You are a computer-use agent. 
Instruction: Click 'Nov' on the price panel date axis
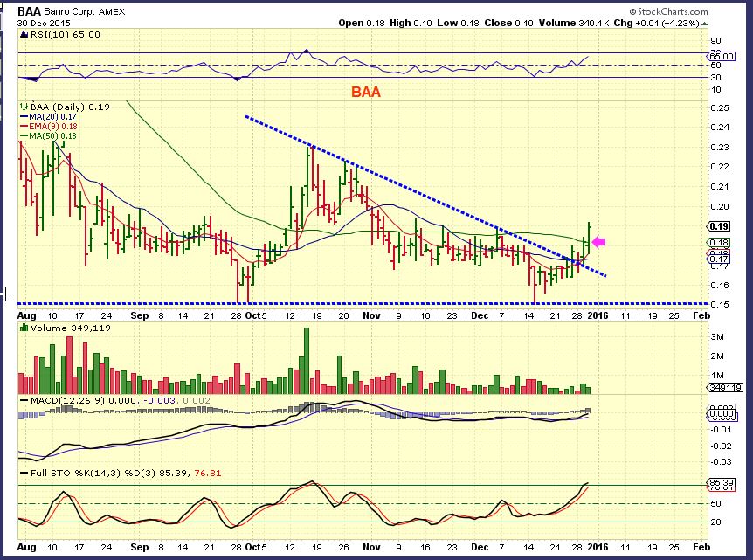coord(372,315)
